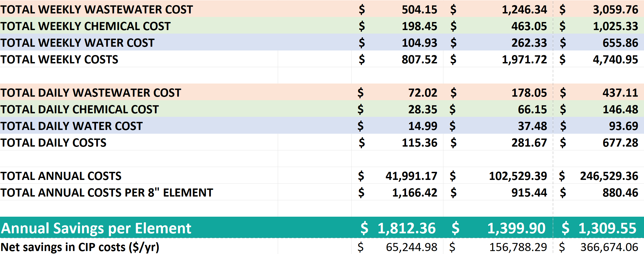Click the weekly wastewater value 1,246.34
Viewport: 644px width, 254px height.
(524, 9)
